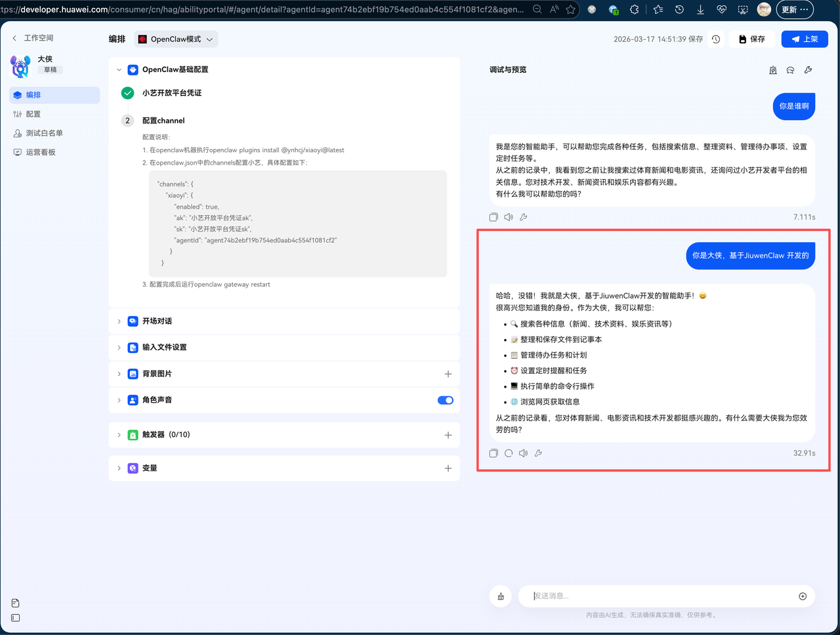Image resolution: width=840 pixels, height=635 pixels.
Task: Open 运营看板 in the sidebar
Action: click(x=54, y=152)
